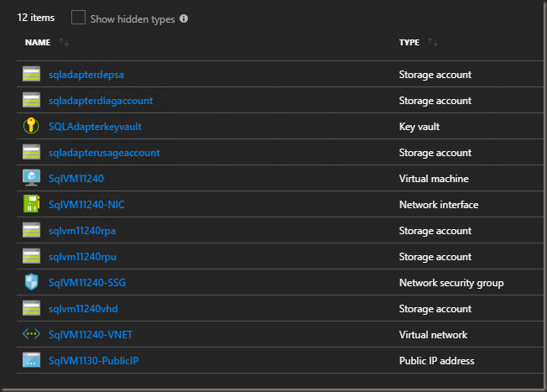Open the SqlVM11240 virtual machine link
This screenshot has height=392, width=547.
tap(76, 179)
